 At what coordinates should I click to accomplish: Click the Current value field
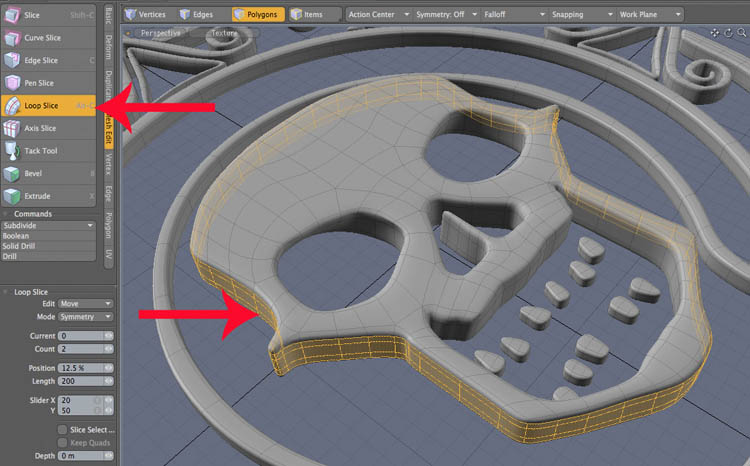81,336
